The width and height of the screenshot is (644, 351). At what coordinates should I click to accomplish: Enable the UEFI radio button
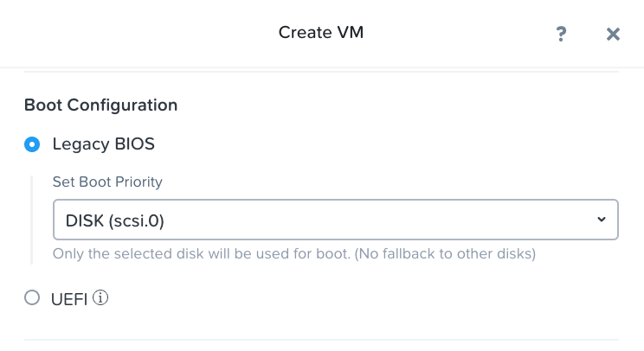click(32, 298)
